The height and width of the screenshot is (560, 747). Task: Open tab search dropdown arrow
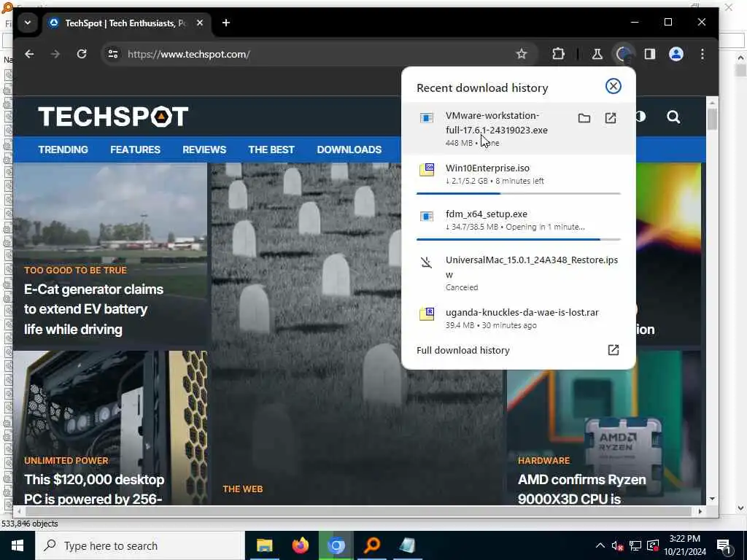click(x=28, y=23)
